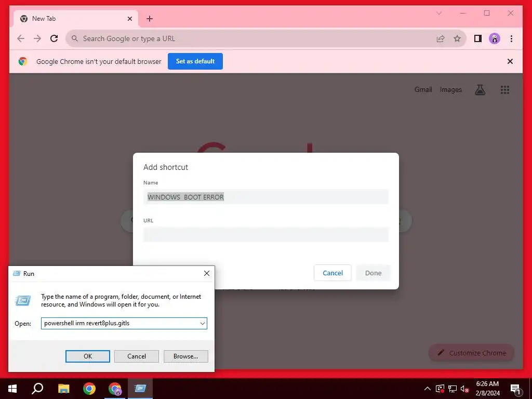
Task: Open security alert tray icon
Action: pos(440,389)
